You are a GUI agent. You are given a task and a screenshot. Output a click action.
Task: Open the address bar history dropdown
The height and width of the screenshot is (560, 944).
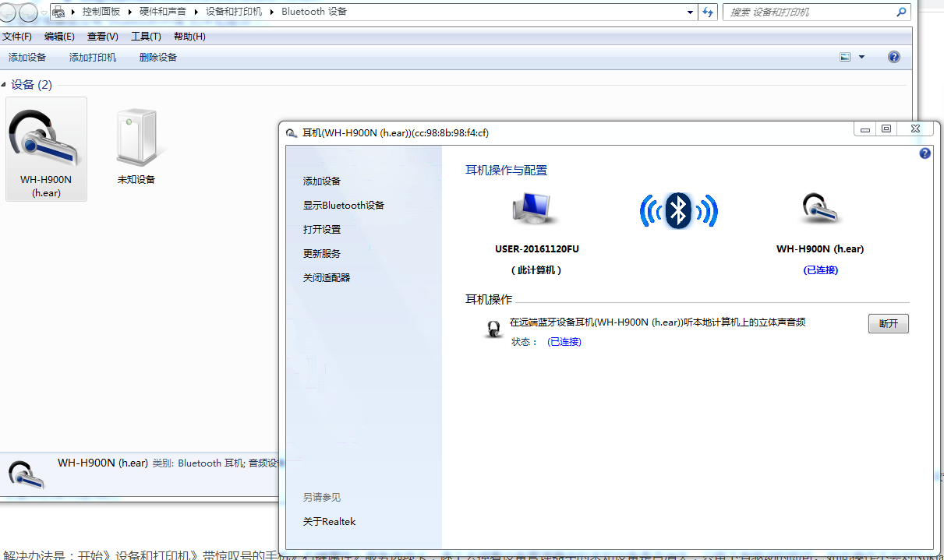tap(691, 12)
